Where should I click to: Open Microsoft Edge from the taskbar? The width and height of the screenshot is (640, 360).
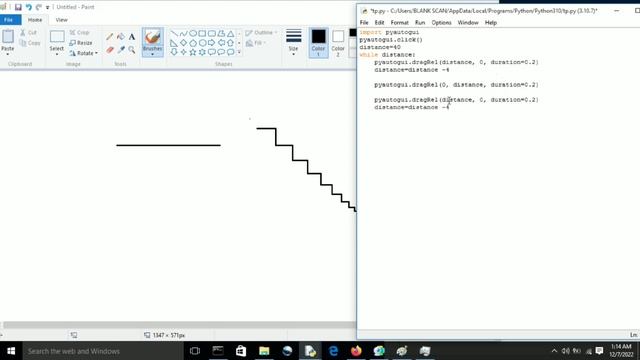tap(333, 351)
